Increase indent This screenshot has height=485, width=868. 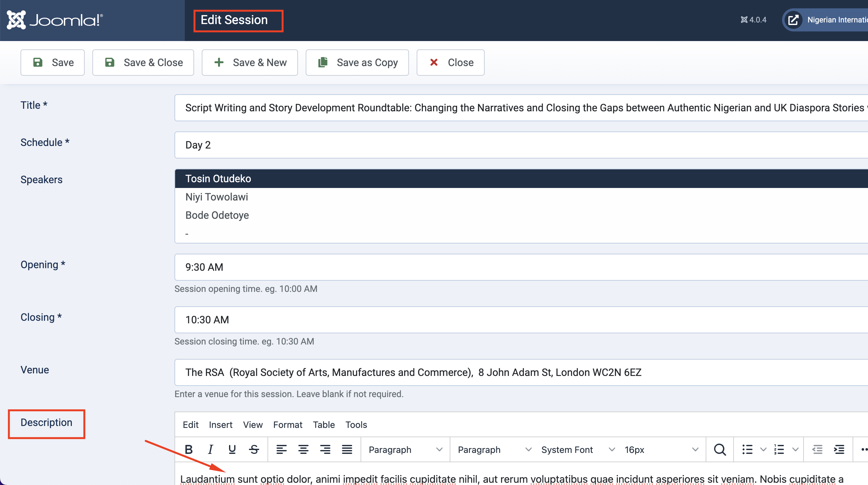(839, 450)
